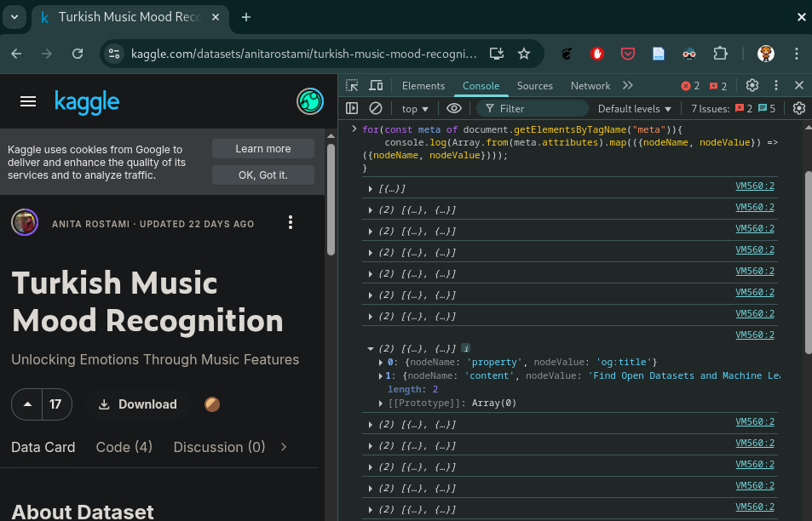
Task: Open the Code (4) tab
Action: click(124, 447)
